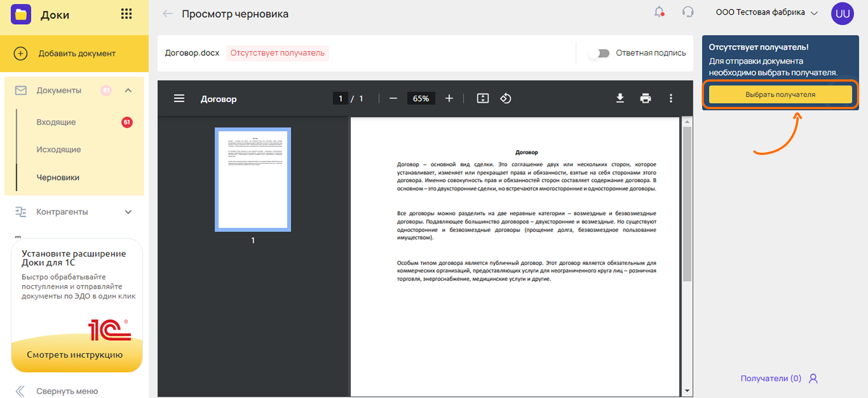Image resolution: width=868 pixels, height=398 pixels.
Task: Open notifications bell
Action: (659, 12)
